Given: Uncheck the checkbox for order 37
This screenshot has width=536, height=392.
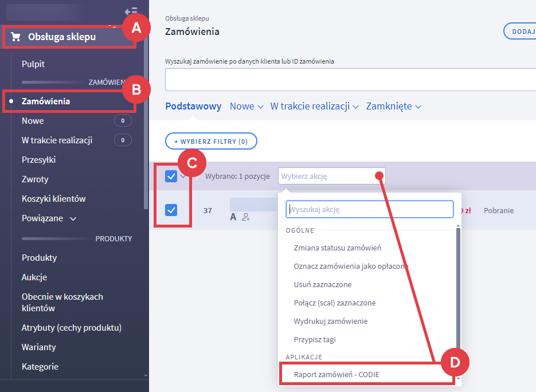Looking at the screenshot, I should (x=171, y=210).
